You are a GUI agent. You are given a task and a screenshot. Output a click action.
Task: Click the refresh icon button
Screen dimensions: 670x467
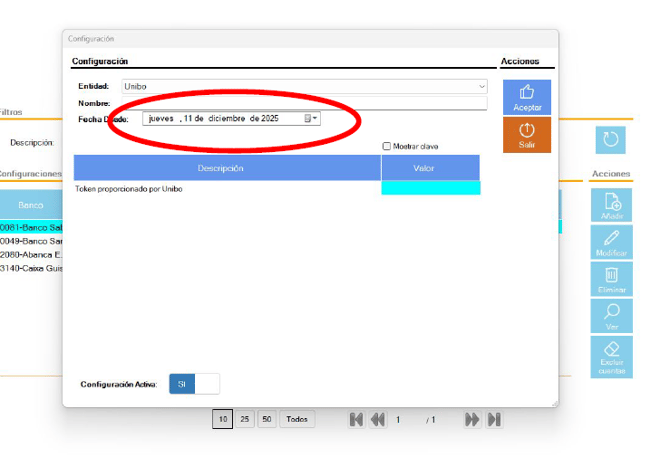[x=611, y=140]
